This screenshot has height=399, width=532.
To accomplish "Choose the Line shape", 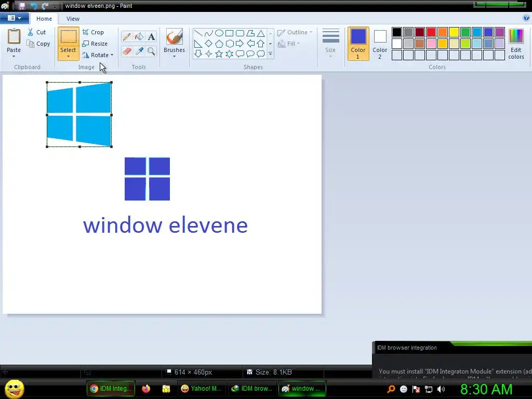I will point(198,33).
